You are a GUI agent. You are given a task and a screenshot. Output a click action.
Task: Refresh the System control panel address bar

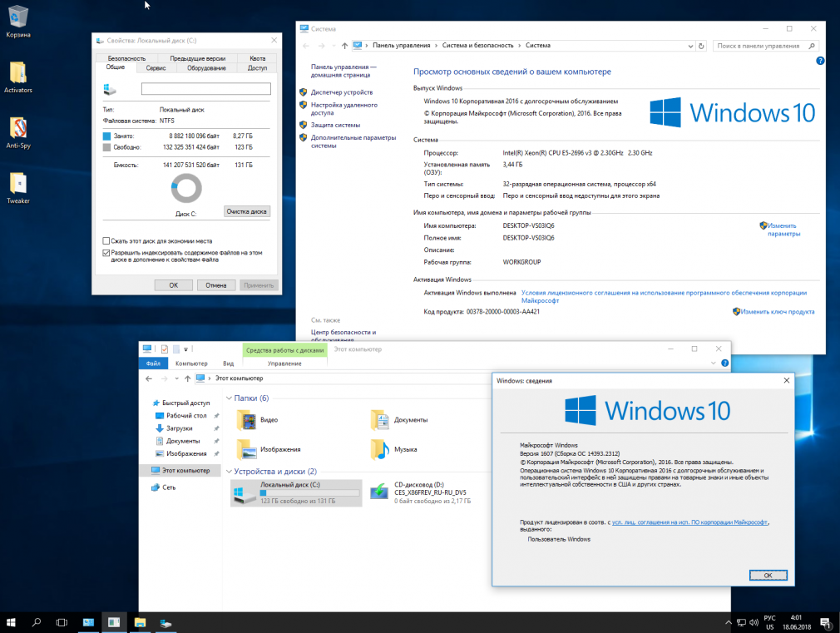[x=701, y=46]
